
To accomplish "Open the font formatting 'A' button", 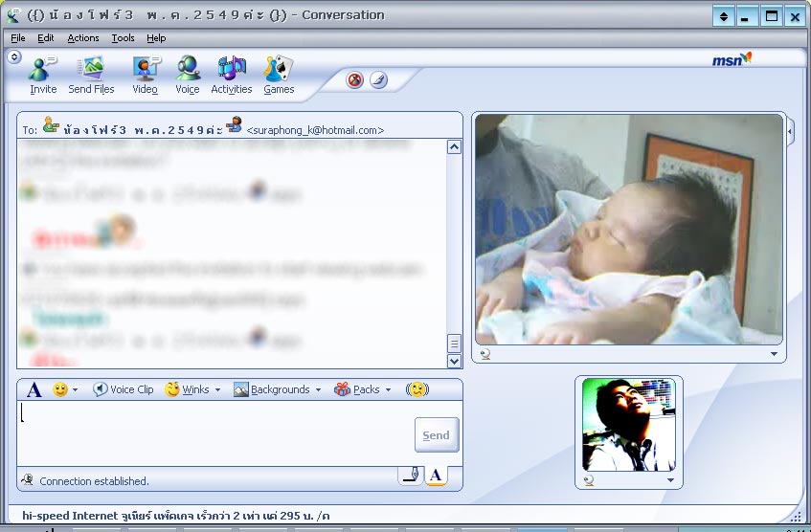I will point(34,389).
